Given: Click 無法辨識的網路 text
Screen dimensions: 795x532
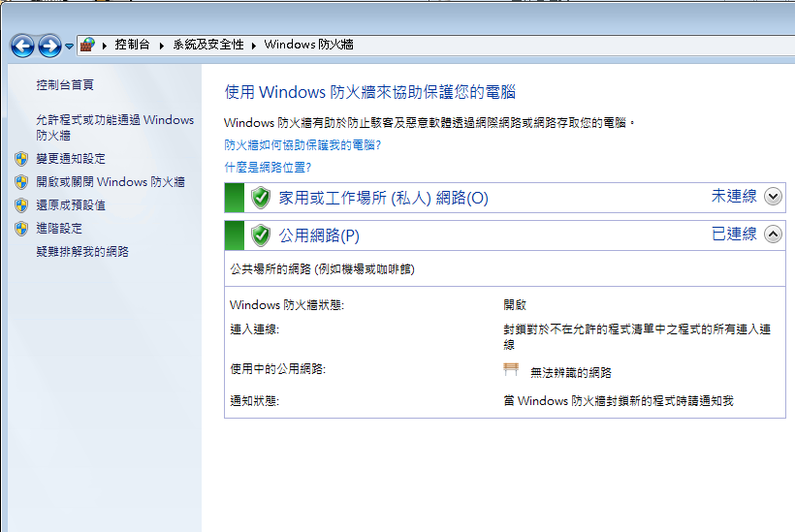Looking at the screenshot, I should point(571,373).
